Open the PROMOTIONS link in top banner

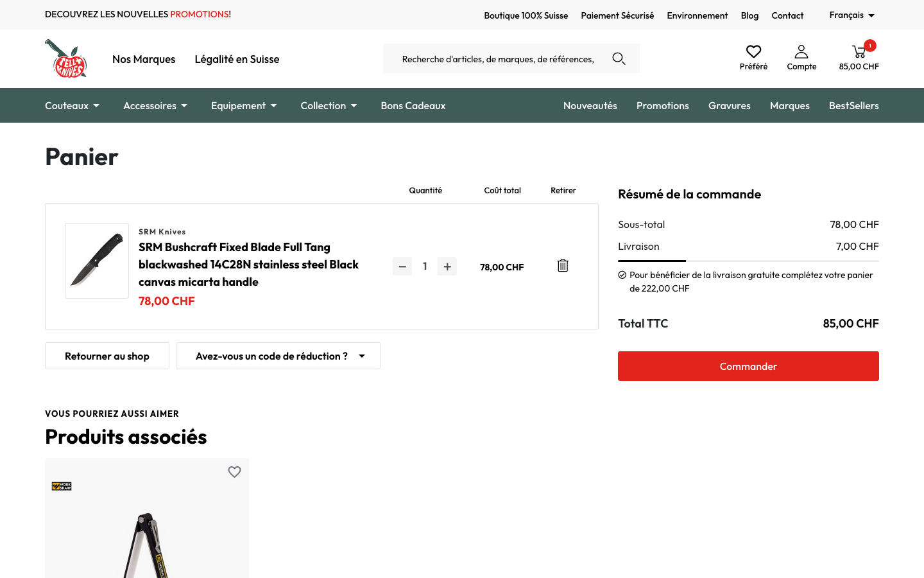pyautogui.click(x=200, y=14)
